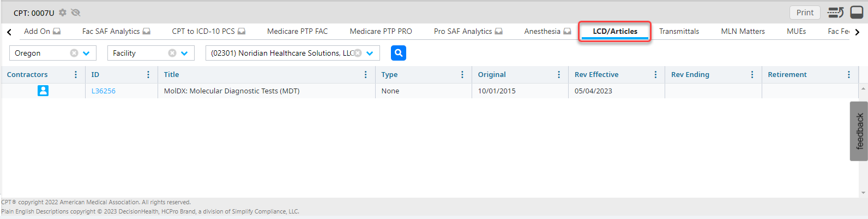Clear the Oregon state selection
The height and width of the screenshot is (219, 868).
click(x=74, y=53)
